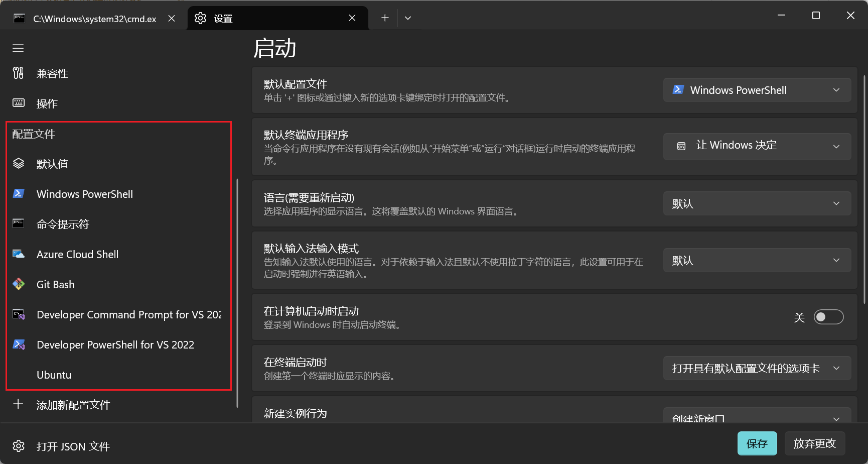
Task: Open the hamburger navigation menu
Action: tap(18, 48)
